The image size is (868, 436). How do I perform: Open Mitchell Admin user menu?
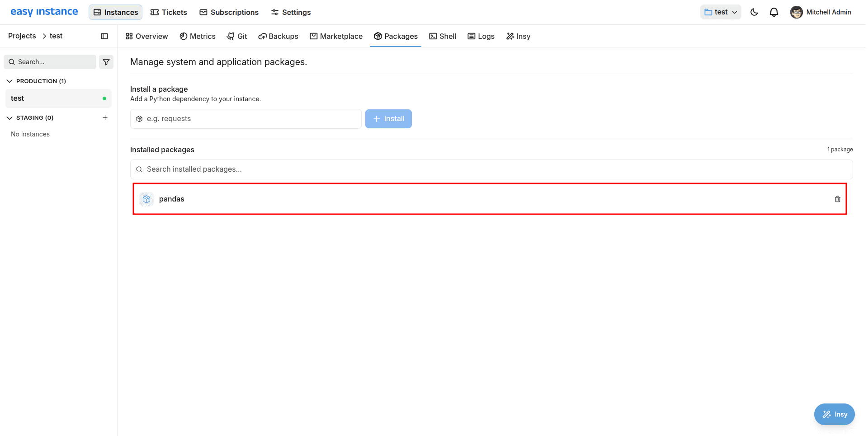[x=821, y=12]
